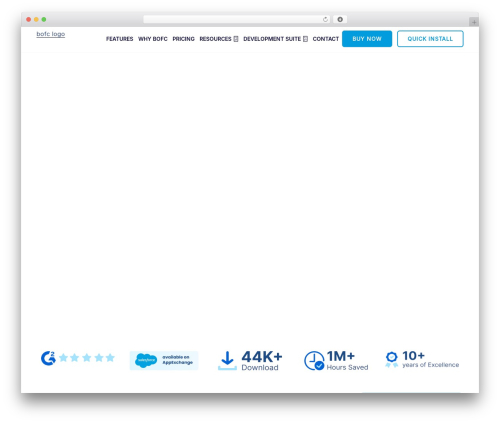Click the first rating star next to the G2 logo
This screenshot has width=500, height=423.
[x=63, y=358]
